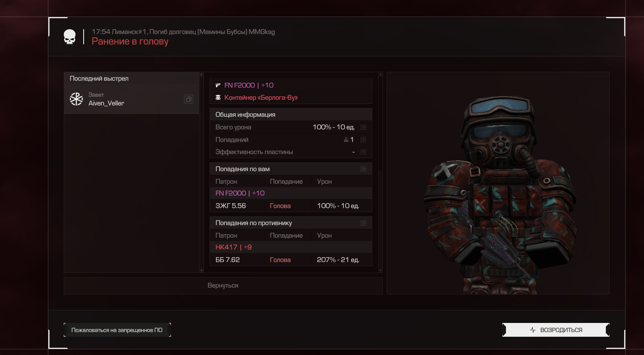Click the FN F2000 | +10 weapon link at top
Viewport: 644px width, 355px height.
coord(249,85)
